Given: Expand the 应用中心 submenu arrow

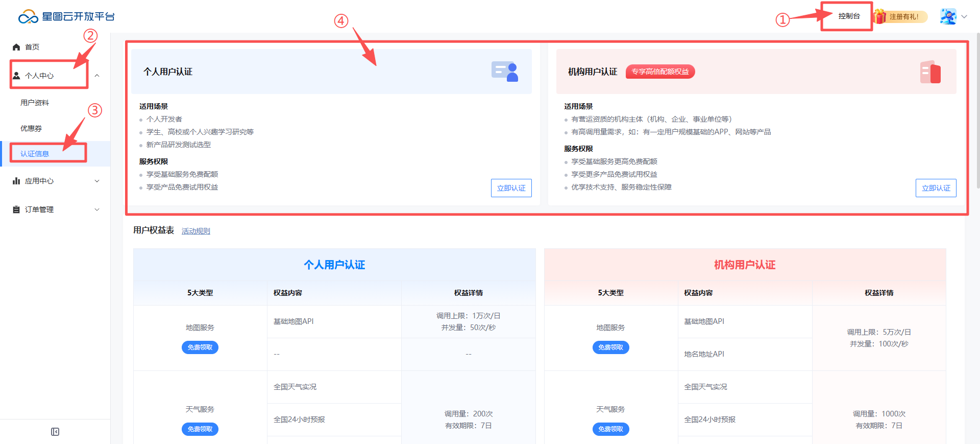Looking at the screenshot, I should (x=97, y=181).
